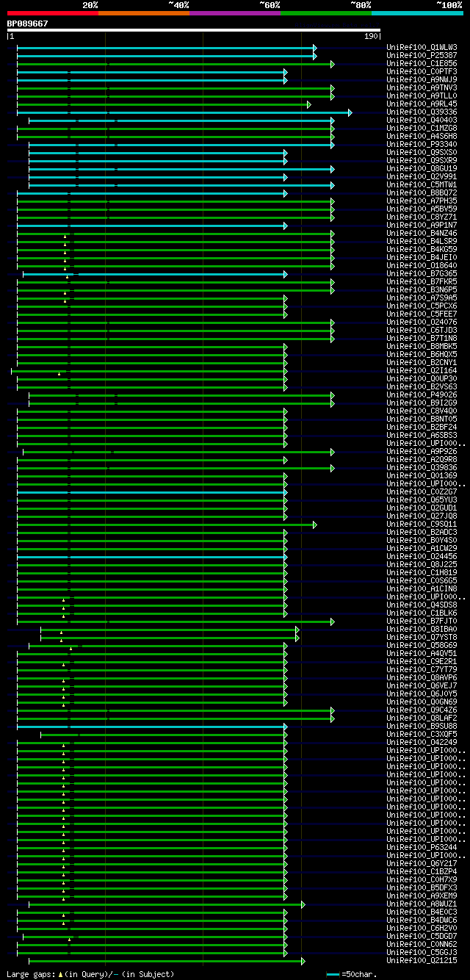This screenshot has width=470, height=980.
Task: Open the UniRef100_B4JEI0 hit
Action: click(422, 257)
